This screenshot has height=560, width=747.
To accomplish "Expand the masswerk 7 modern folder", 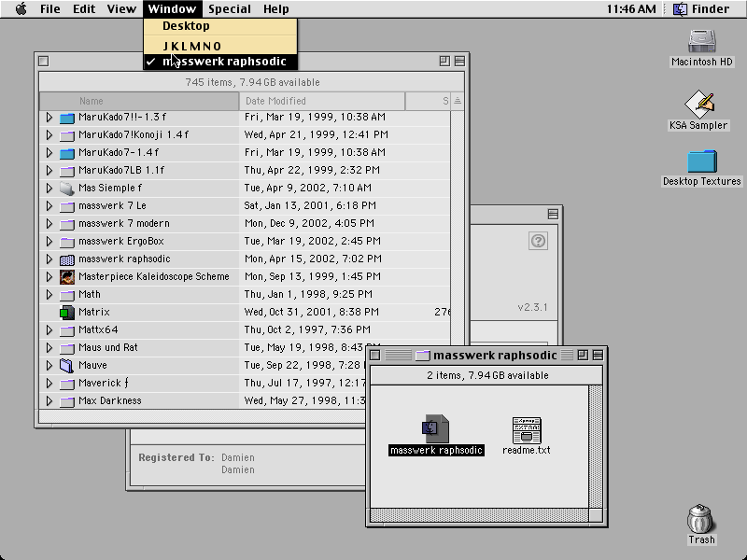I will [49, 223].
